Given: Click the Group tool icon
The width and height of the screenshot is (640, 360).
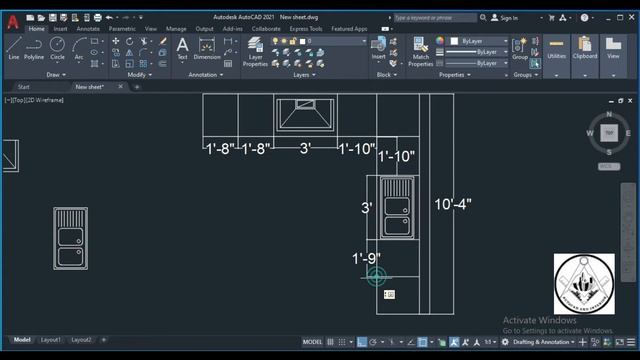Looking at the screenshot, I should point(520,48).
